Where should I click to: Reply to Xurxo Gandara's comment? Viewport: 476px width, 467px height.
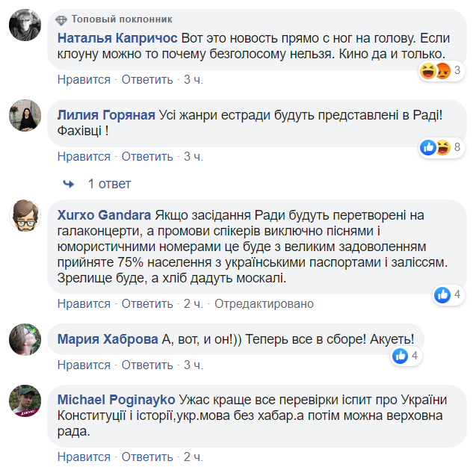click(147, 303)
